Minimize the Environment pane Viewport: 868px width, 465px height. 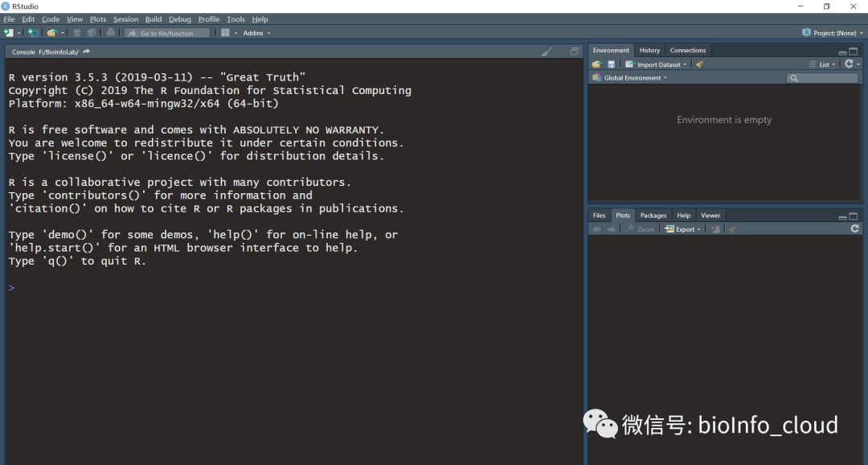pyautogui.click(x=842, y=52)
